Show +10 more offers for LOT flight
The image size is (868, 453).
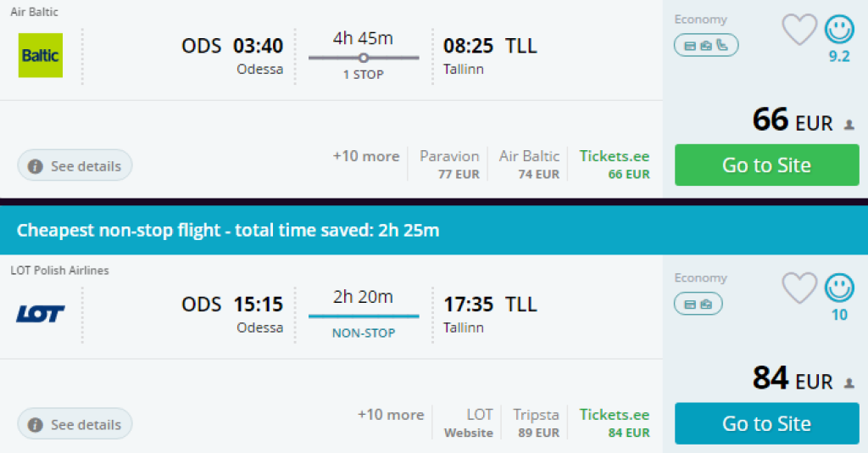point(390,415)
